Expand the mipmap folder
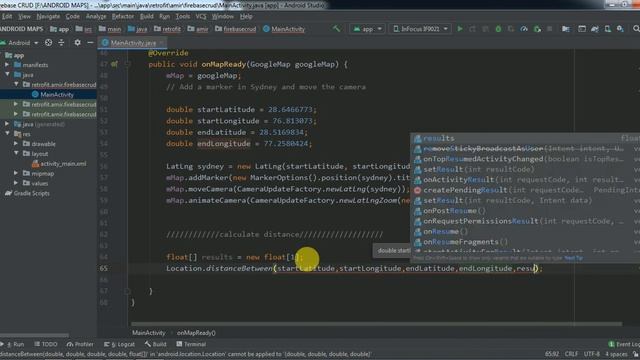Image resolution: width=640 pixels, height=360 pixels. tap(16, 173)
